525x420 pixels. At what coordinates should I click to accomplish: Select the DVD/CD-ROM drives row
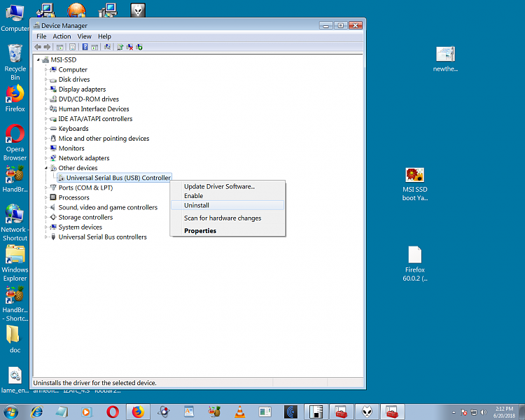84,99
